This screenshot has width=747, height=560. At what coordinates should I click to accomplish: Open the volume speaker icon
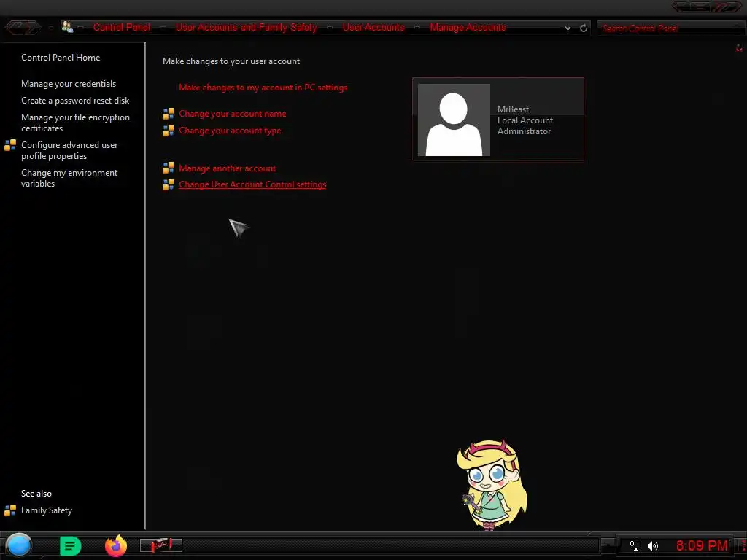653,546
